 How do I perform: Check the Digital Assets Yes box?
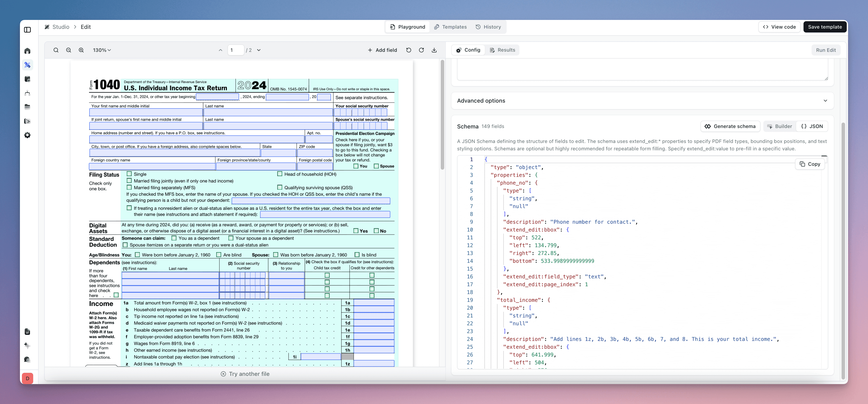coord(356,231)
